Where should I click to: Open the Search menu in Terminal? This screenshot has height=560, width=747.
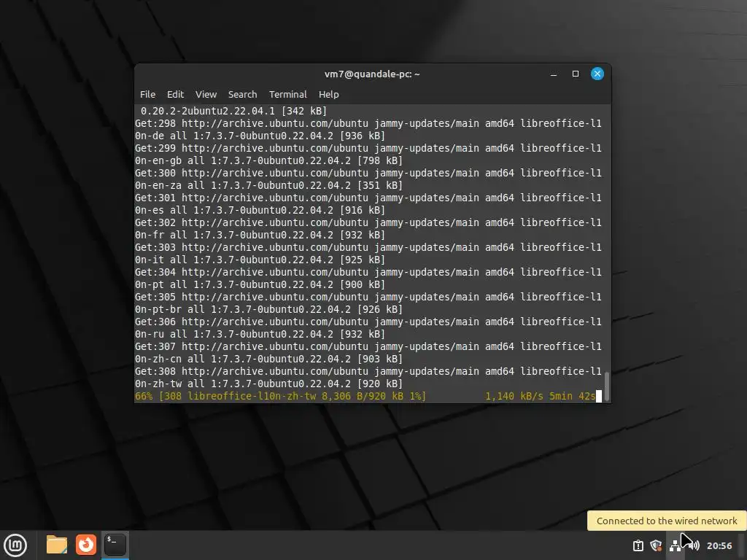pos(242,94)
